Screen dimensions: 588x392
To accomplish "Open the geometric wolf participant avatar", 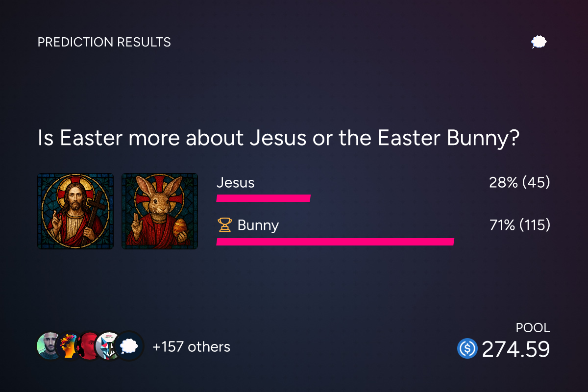I will point(107,346).
